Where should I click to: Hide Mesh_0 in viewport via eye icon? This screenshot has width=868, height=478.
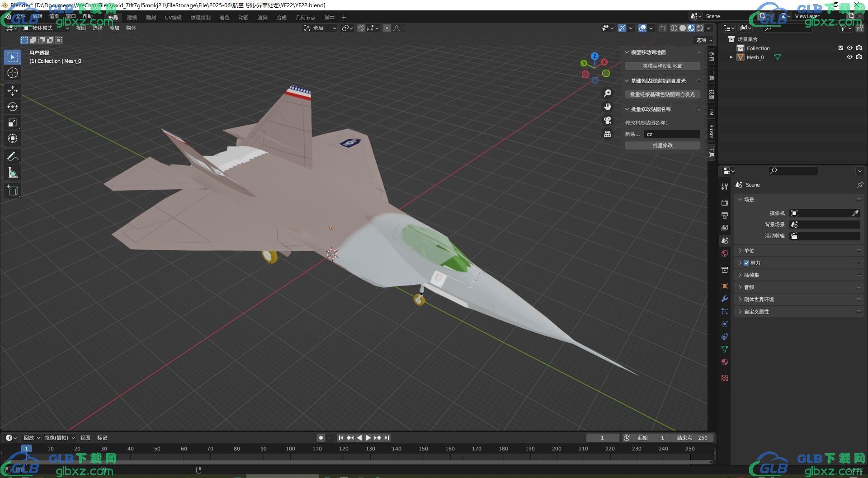[849, 57]
